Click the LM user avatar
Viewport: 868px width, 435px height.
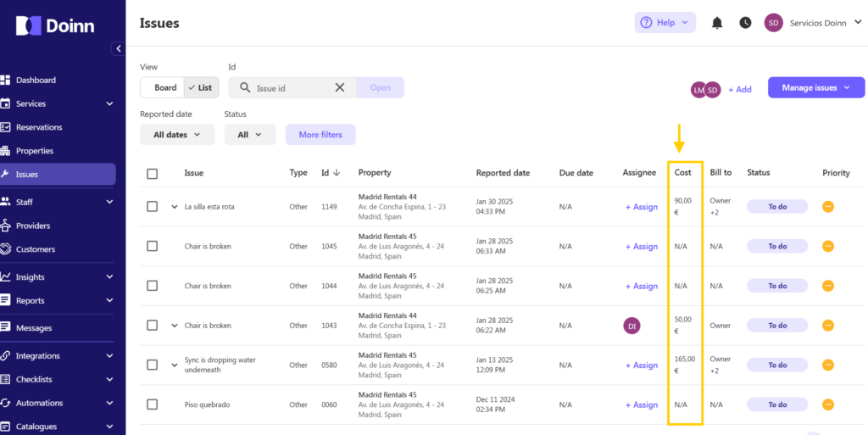click(698, 90)
